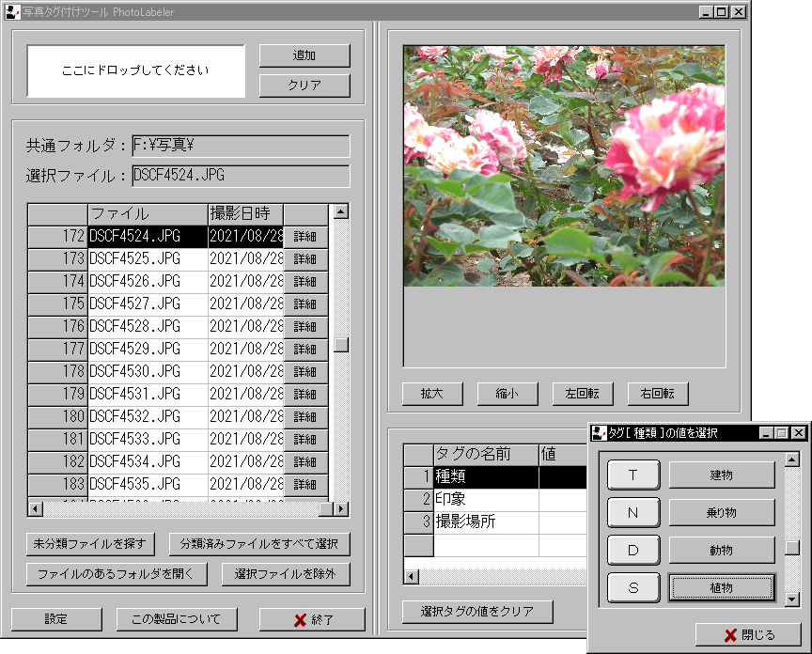Click row number 174 header cell

click(x=57, y=282)
